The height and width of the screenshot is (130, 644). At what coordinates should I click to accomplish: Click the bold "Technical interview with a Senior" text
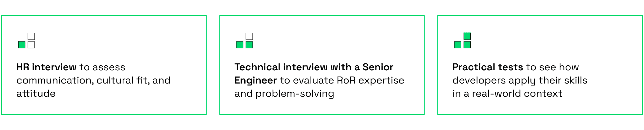point(314,67)
